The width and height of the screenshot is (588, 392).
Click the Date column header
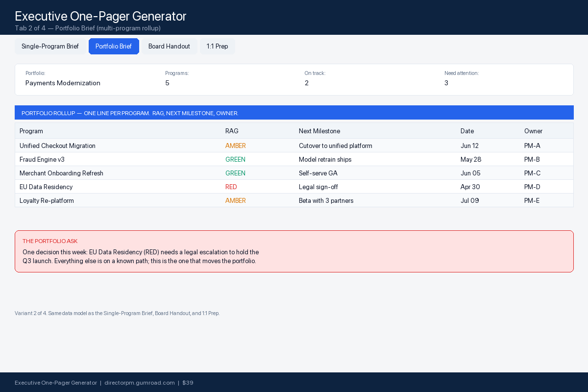(x=467, y=131)
